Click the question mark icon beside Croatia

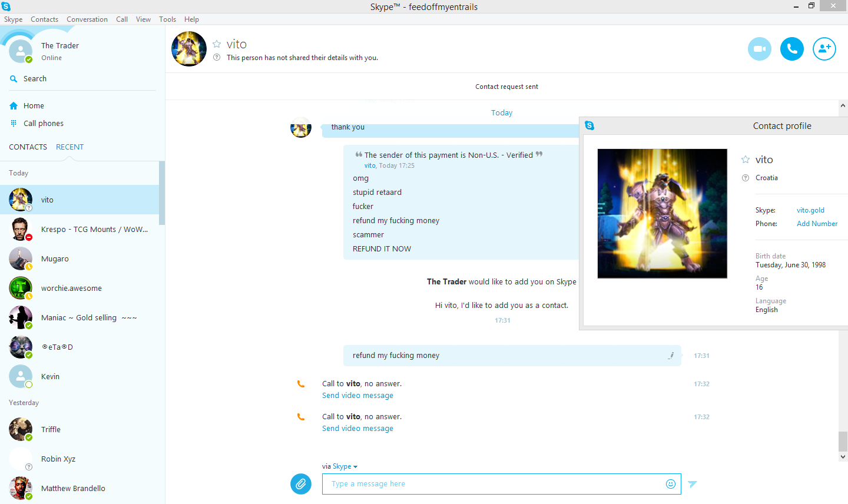[746, 178]
